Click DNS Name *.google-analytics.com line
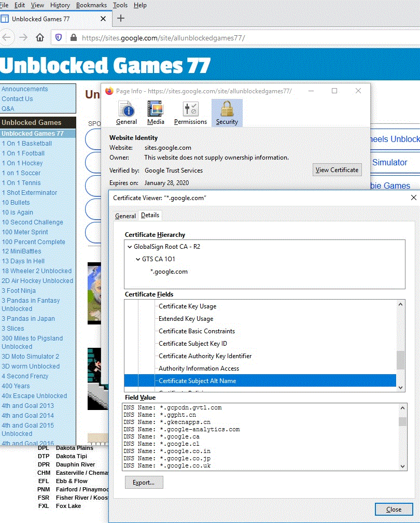 [182, 429]
